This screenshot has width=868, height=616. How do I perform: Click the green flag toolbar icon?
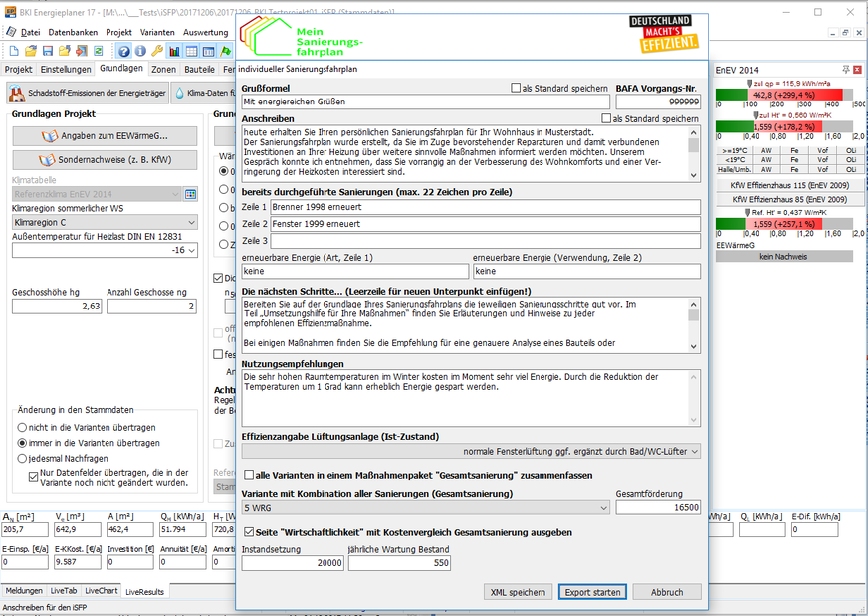226,51
